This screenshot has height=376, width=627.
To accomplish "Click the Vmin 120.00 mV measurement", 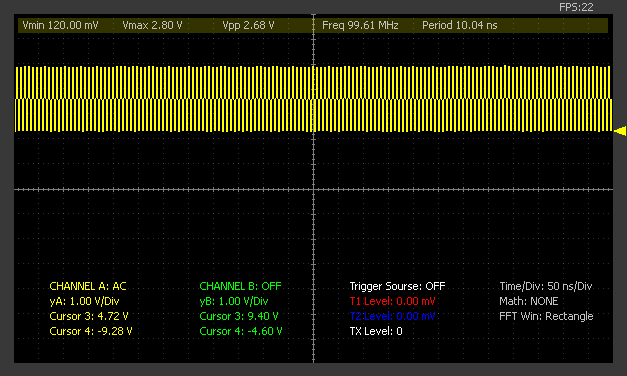I will (60, 26).
